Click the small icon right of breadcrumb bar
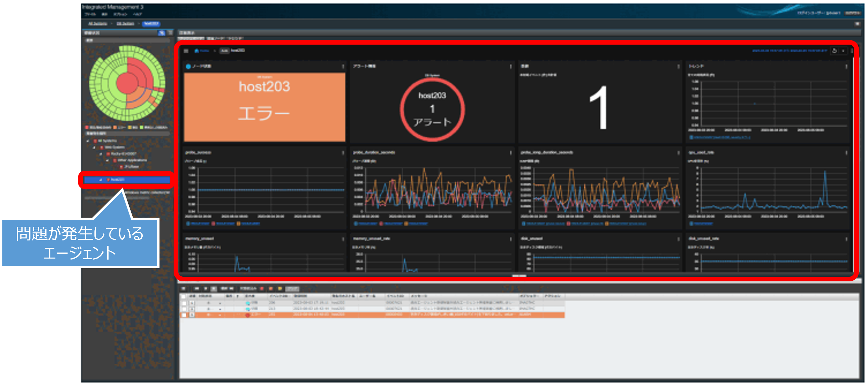Screen dimensions: 868x386 [857, 23]
